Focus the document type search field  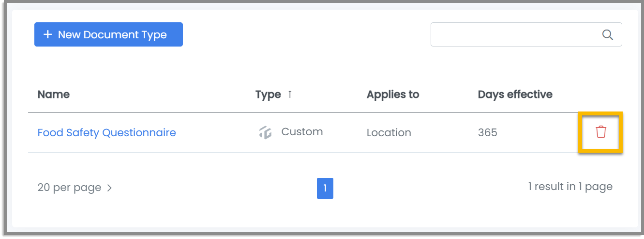(x=526, y=34)
